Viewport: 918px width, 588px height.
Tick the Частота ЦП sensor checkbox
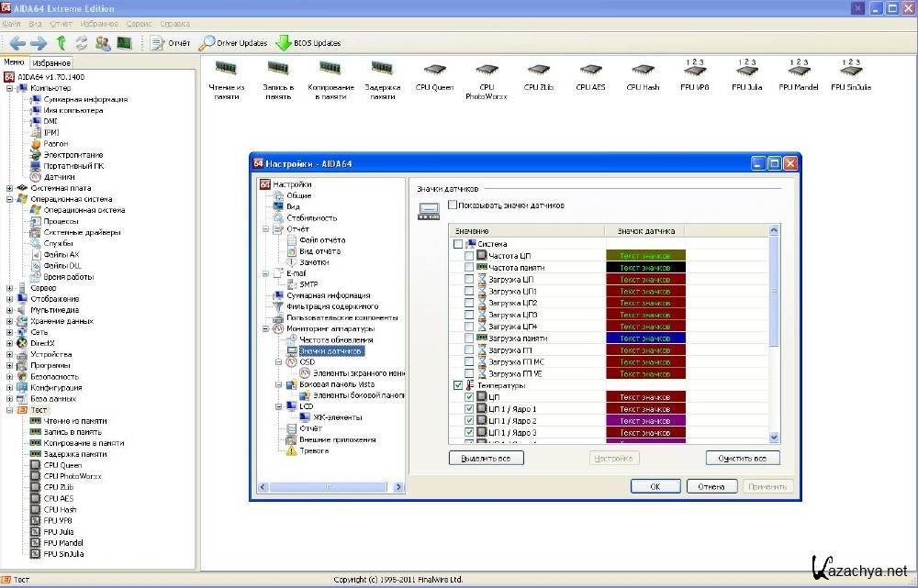469,256
